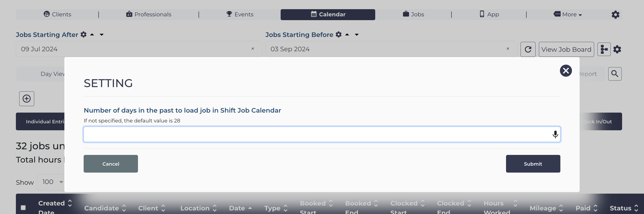Open the Show 100 entries dropdown
The width and height of the screenshot is (644, 214).
pos(51,182)
